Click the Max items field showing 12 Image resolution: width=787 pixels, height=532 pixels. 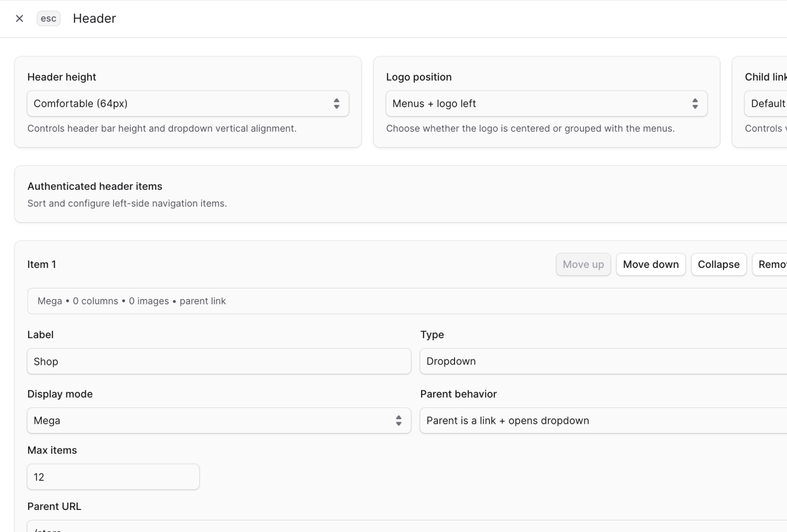point(113,476)
